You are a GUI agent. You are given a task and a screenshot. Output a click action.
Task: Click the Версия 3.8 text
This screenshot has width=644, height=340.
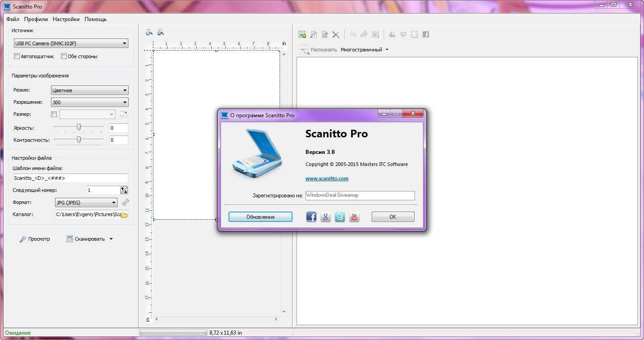coord(320,152)
